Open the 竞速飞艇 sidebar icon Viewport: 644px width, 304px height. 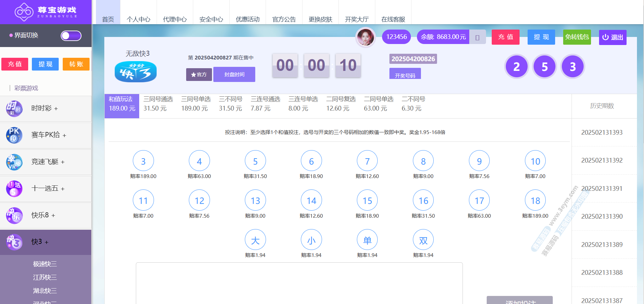(14, 162)
